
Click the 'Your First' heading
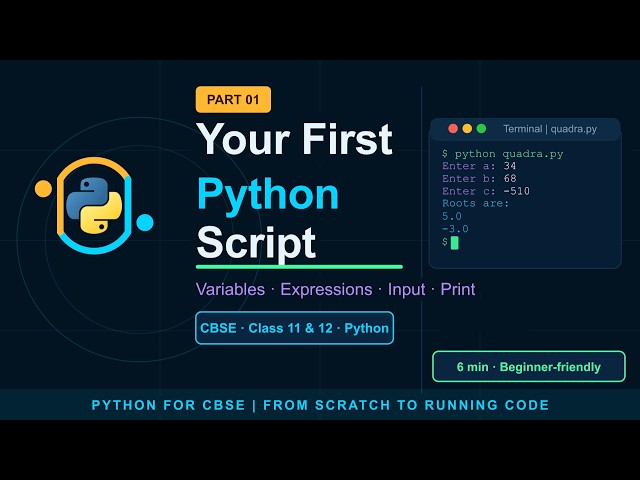pyautogui.click(x=294, y=139)
